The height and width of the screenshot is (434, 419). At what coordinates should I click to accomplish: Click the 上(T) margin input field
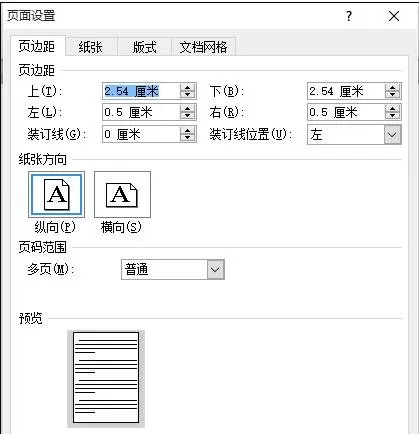(x=141, y=91)
